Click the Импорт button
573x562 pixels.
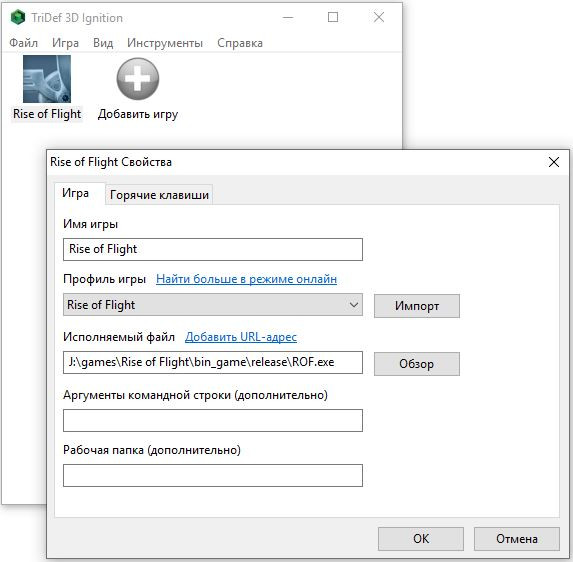pyautogui.click(x=417, y=306)
